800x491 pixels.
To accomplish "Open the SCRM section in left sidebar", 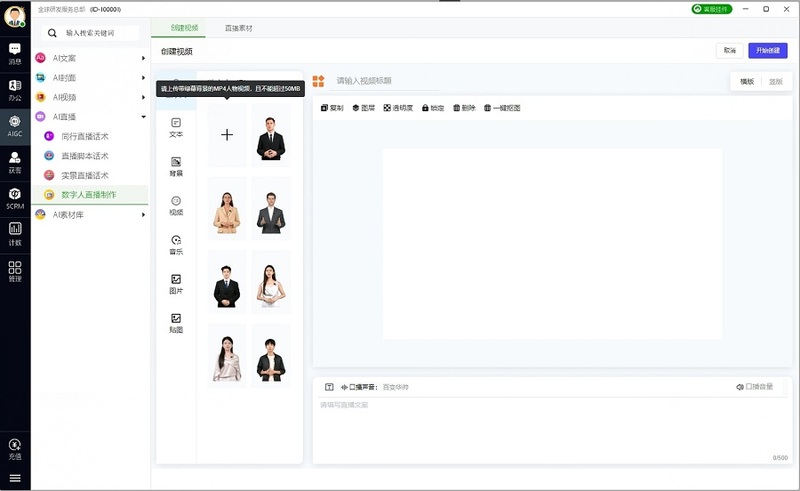I will 15,197.
